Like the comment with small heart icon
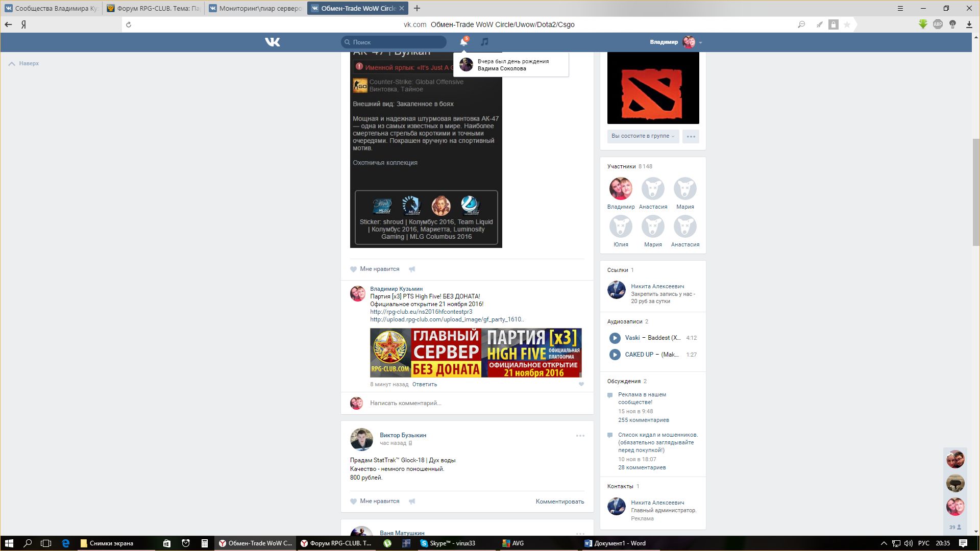The image size is (980, 551). (x=581, y=384)
